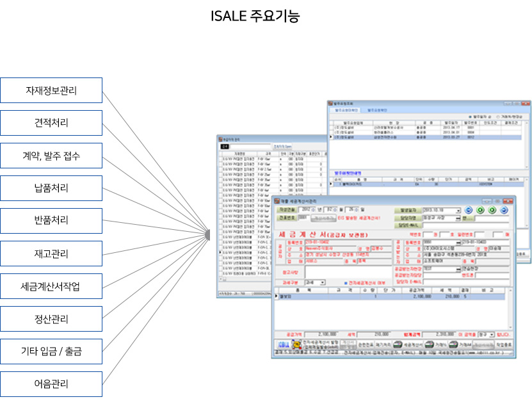Select the highlighted detail row in order window
This screenshot has height=404, width=532.
428,184
